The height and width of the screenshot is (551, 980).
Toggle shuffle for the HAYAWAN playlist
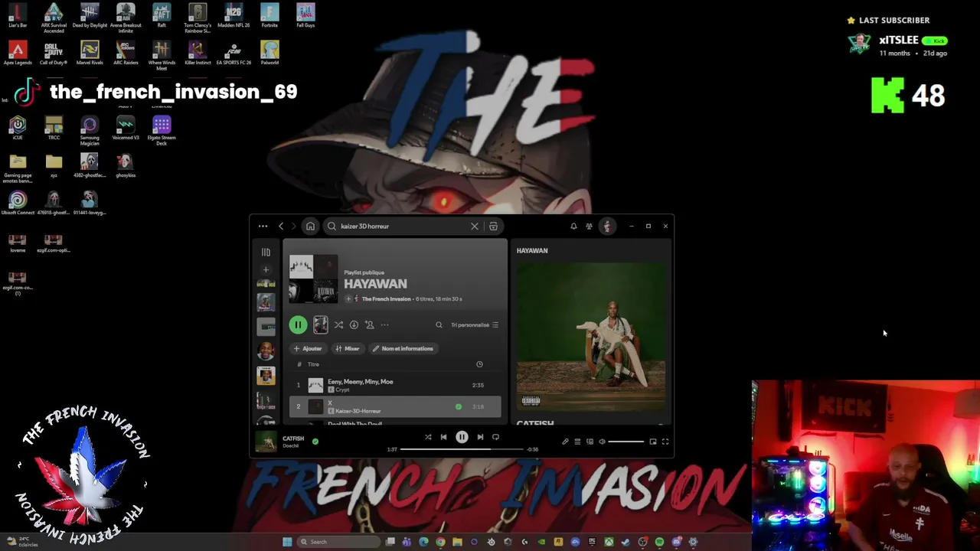coord(338,325)
